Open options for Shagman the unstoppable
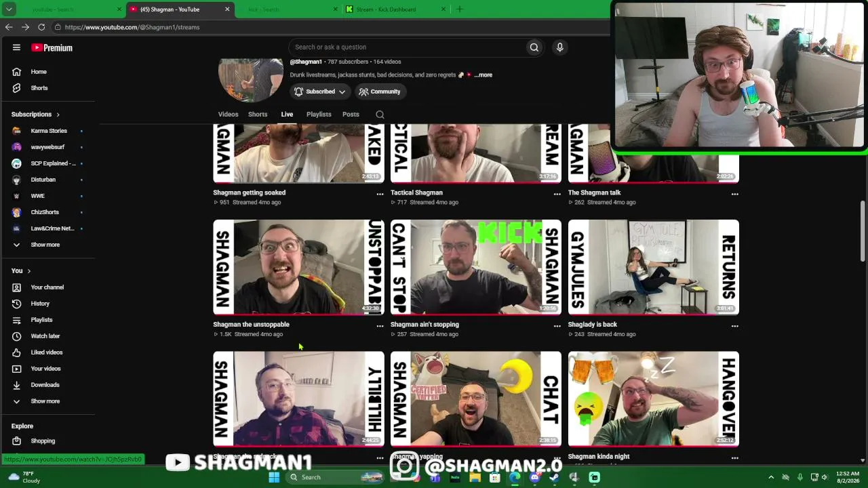Viewport: 868px width, 488px height. coord(380,326)
